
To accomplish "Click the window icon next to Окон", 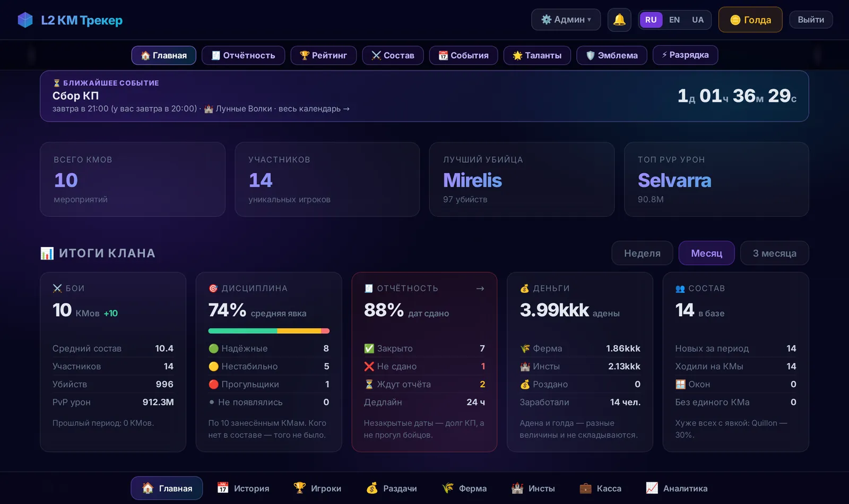I will tap(680, 385).
